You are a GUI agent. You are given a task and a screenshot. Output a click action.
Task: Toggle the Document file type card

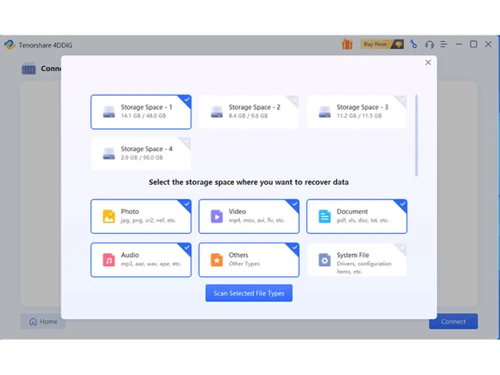click(357, 216)
